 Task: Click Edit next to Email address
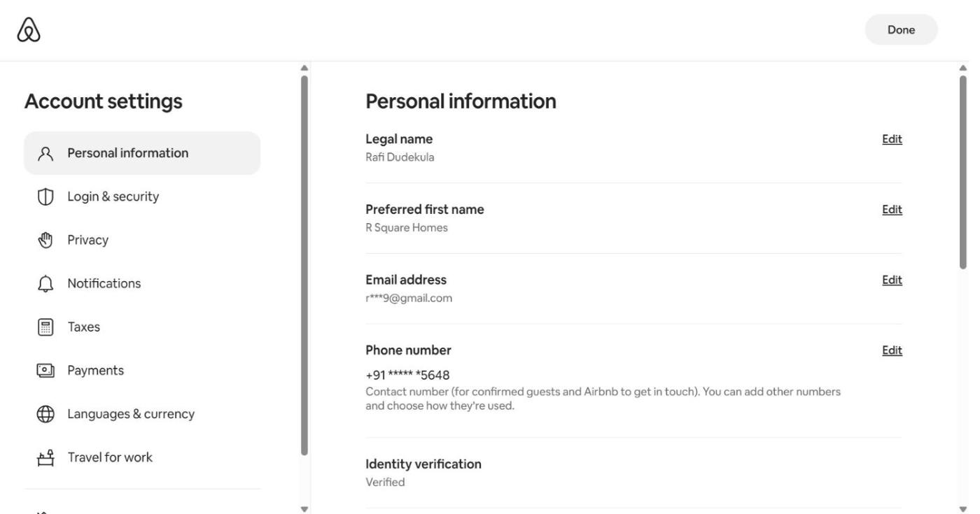(892, 280)
